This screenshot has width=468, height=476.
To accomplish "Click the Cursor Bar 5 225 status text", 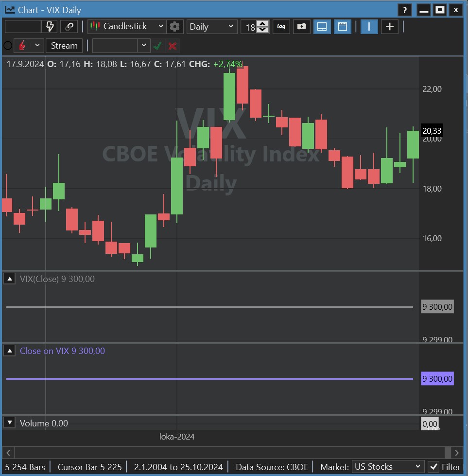I will point(89,467).
